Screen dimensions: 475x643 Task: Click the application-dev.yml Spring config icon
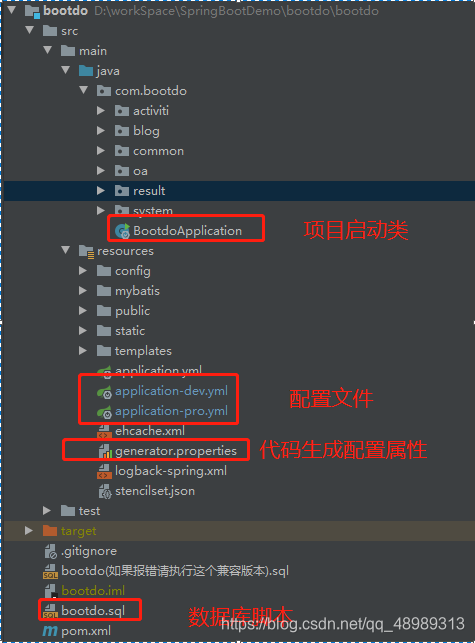point(104,392)
